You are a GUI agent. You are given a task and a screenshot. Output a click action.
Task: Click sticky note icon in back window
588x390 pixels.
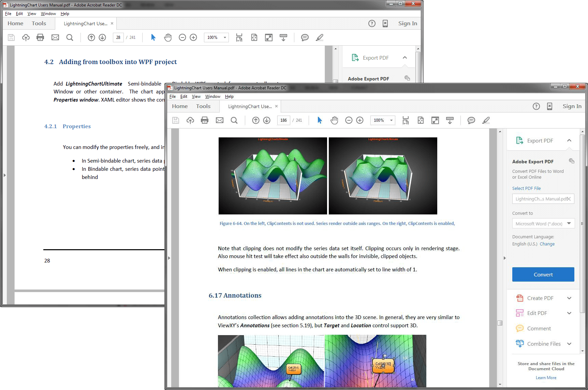pos(305,37)
